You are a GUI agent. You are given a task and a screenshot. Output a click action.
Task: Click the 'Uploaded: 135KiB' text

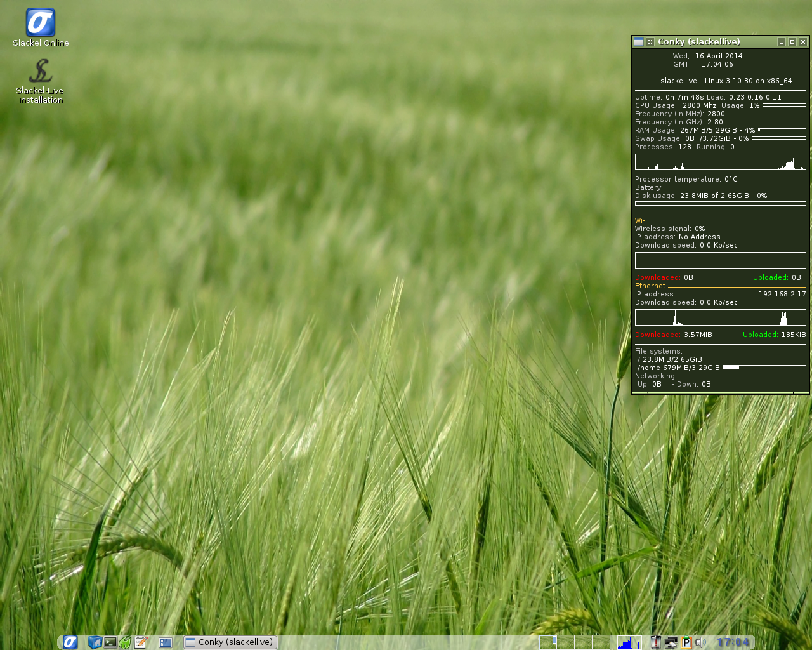pyautogui.click(x=775, y=335)
